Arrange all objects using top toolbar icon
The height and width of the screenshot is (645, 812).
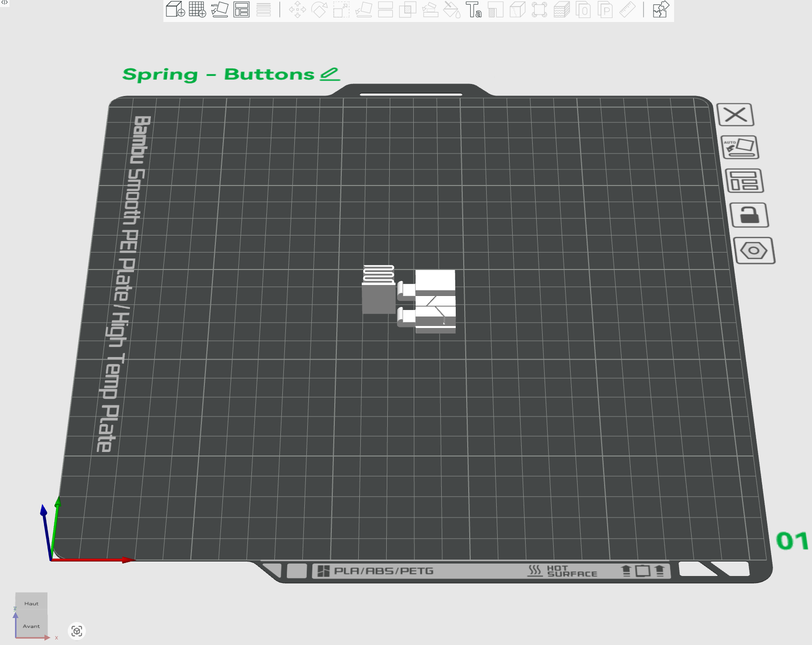tap(241, 9)
